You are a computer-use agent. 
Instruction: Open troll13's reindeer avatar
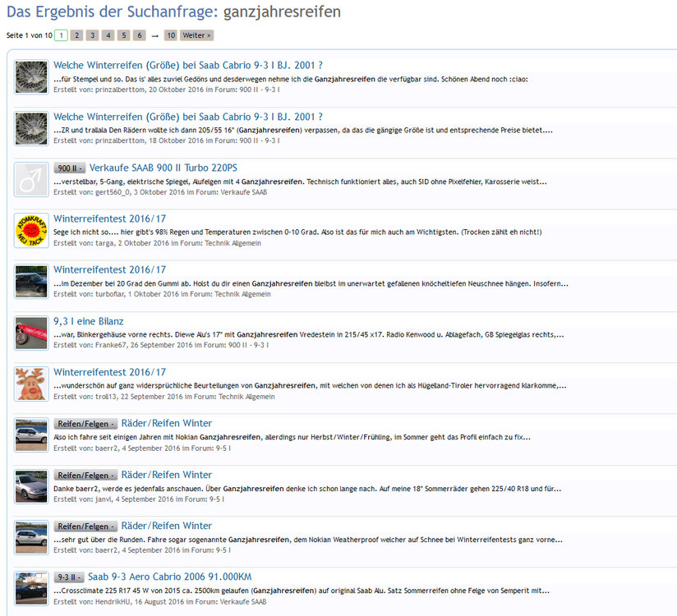coord(31,384)
